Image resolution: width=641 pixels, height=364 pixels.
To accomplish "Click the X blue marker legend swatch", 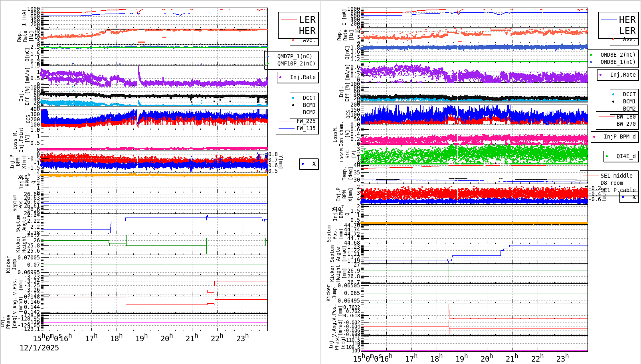I will click(x=303, y=164).
